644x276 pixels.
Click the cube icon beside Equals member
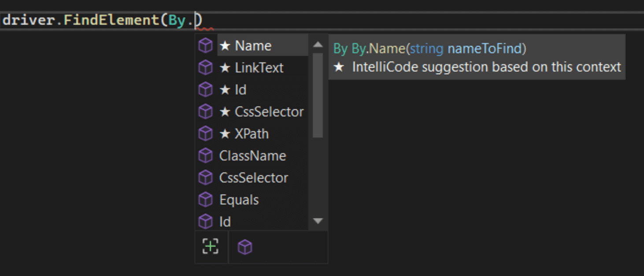point(206,199)
